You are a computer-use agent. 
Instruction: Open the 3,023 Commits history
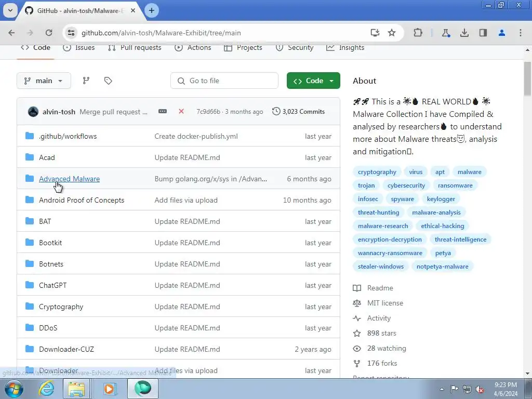(299, 111)
